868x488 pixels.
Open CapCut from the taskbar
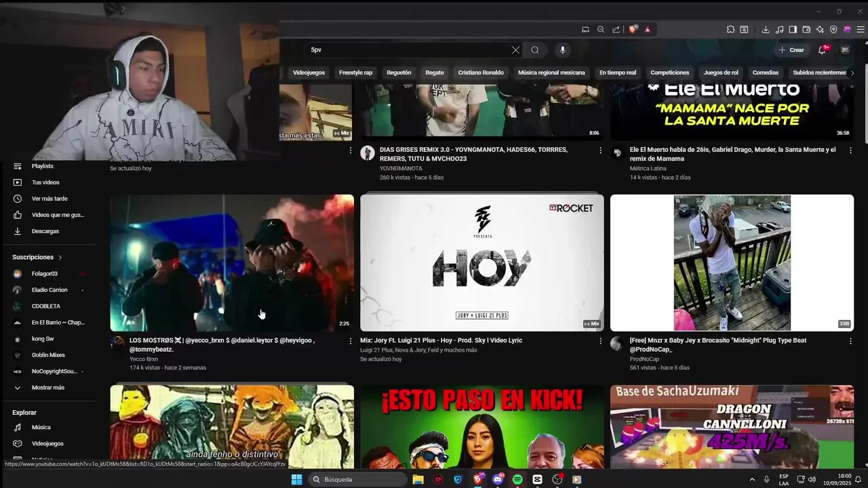click(x=537, y=479)
